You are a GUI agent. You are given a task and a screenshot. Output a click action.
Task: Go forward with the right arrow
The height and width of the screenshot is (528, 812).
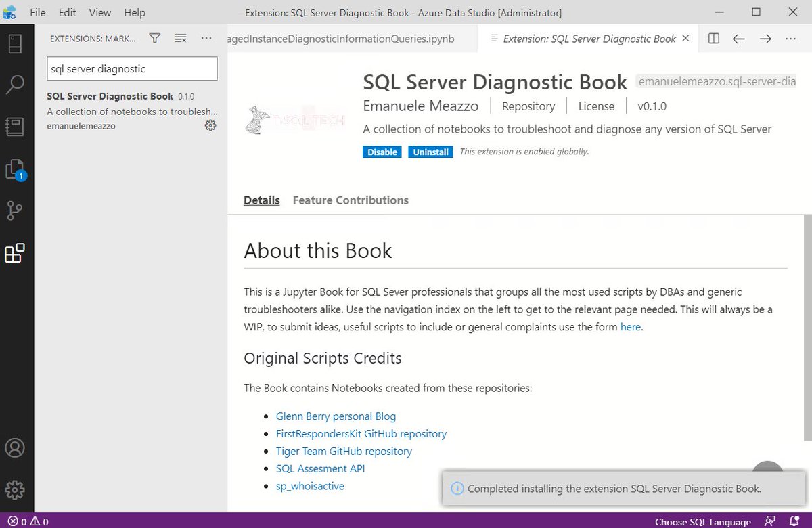tap(765, 39)
